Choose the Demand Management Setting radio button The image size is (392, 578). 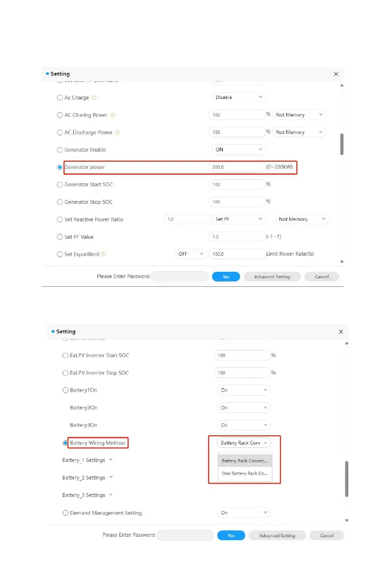tap(65, 512)
